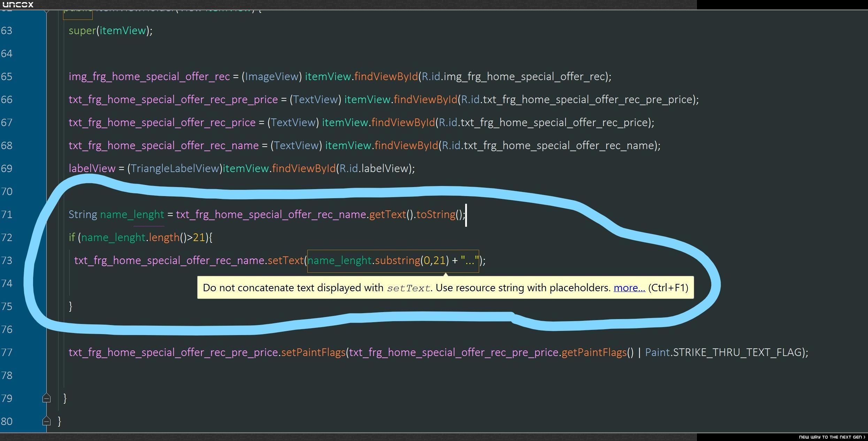This screenshot has width=868, height=441.
Task: Click the "substring" method on line 73
Action: coord(398,261)
